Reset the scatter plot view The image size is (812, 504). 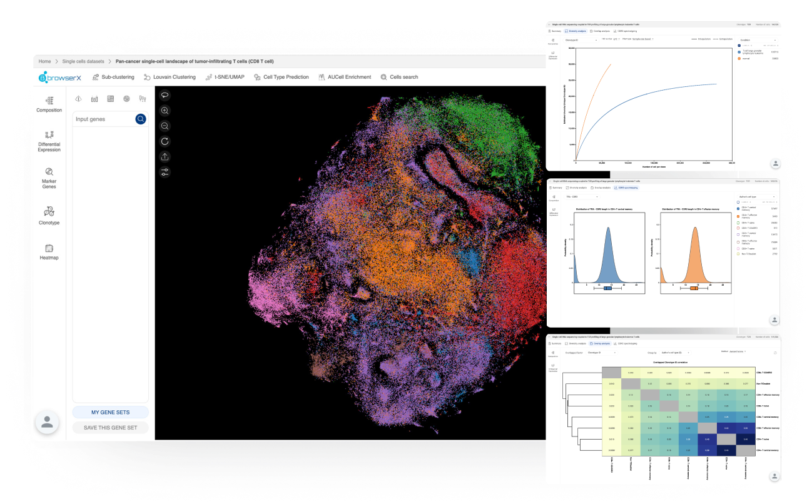[165, 141]
